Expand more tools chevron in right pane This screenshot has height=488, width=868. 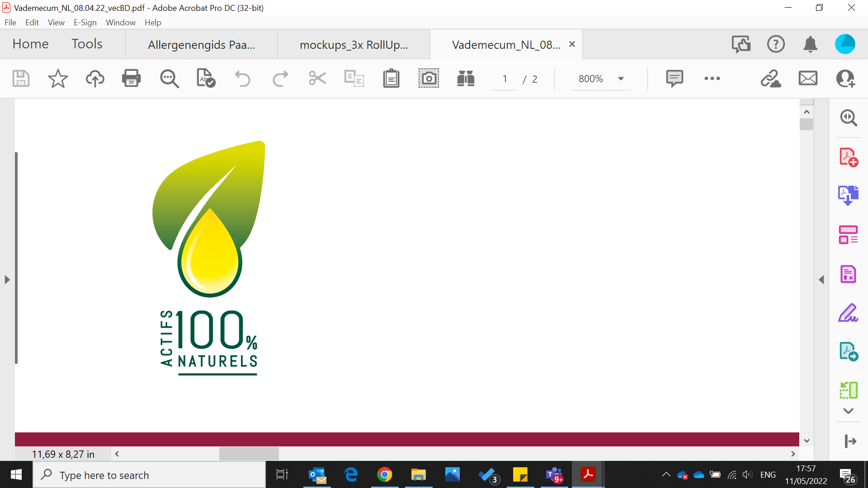848,411
